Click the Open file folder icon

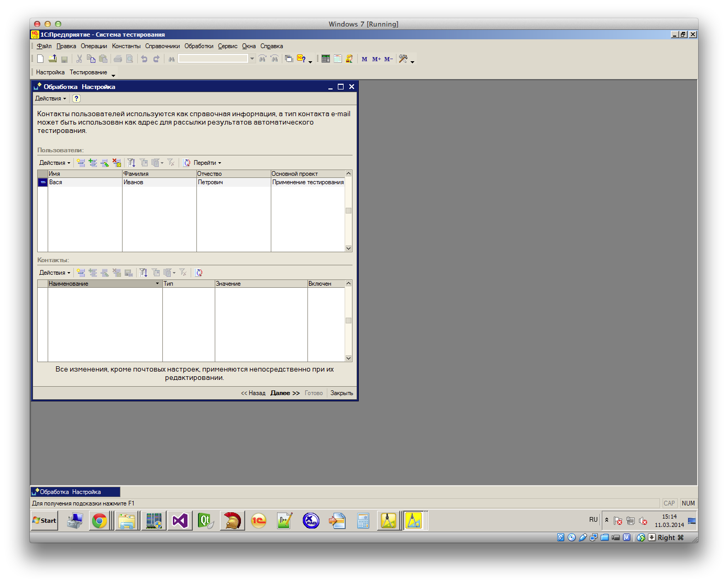[52, 59]
